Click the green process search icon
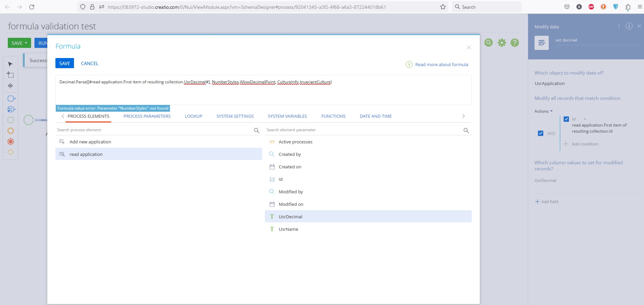Image resolution: width=644 pixels, height=305 pixels. tap(488, 43)
